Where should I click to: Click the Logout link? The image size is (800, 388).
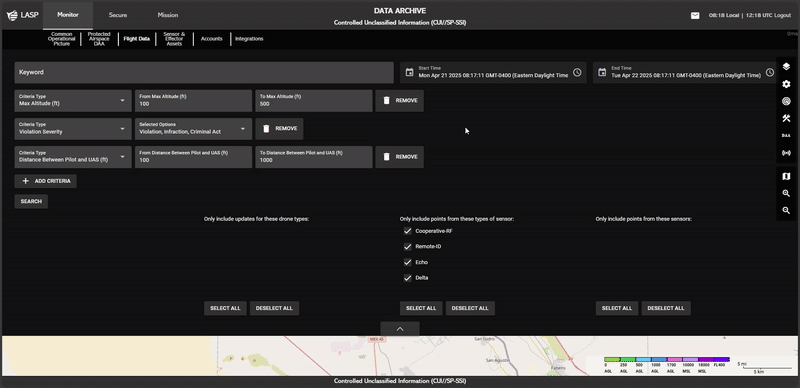coord(783,15)
